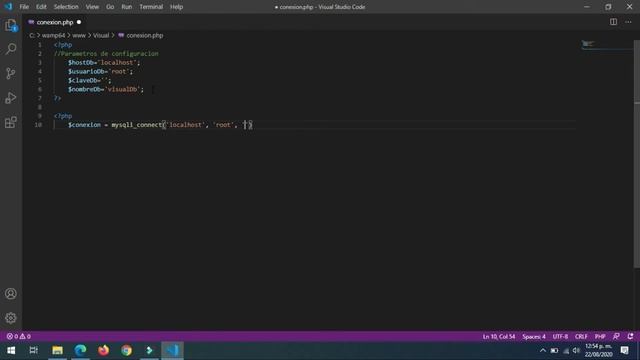Open the Terminal menu

tap(151, 7)
